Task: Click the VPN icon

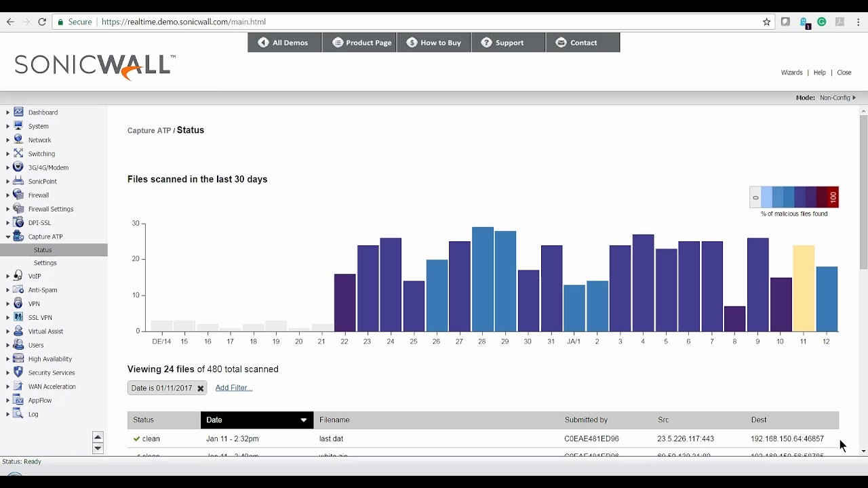Action: 18,304
